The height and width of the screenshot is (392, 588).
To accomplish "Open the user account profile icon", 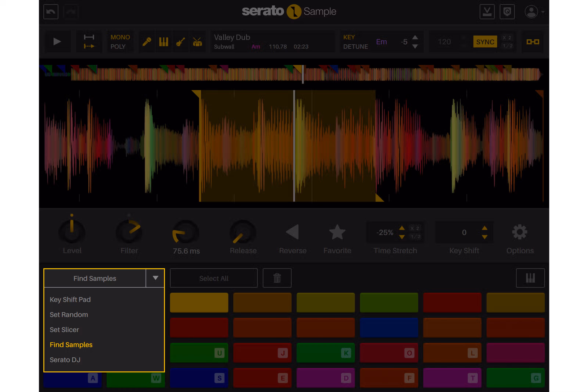I will [x=531, y=12].
